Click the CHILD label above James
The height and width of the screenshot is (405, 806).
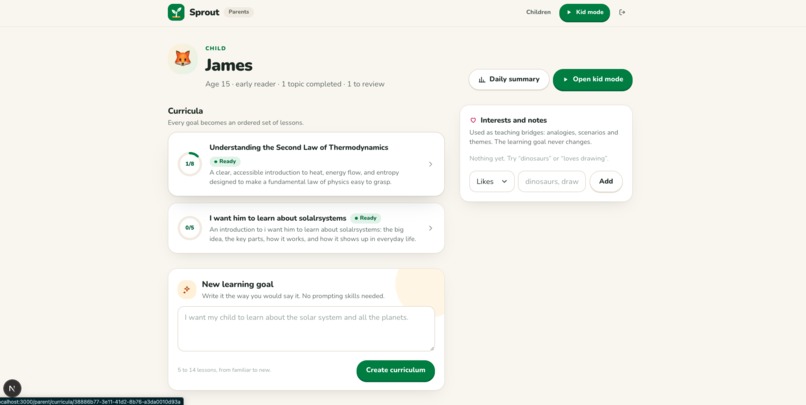click(215, 48)
